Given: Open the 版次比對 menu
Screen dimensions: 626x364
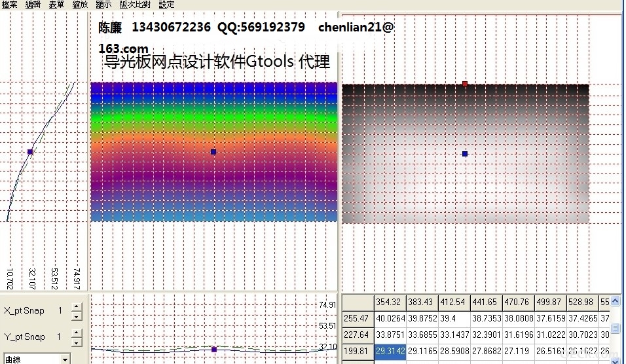Looking at the screenshot, I should [x=135, y=5].
